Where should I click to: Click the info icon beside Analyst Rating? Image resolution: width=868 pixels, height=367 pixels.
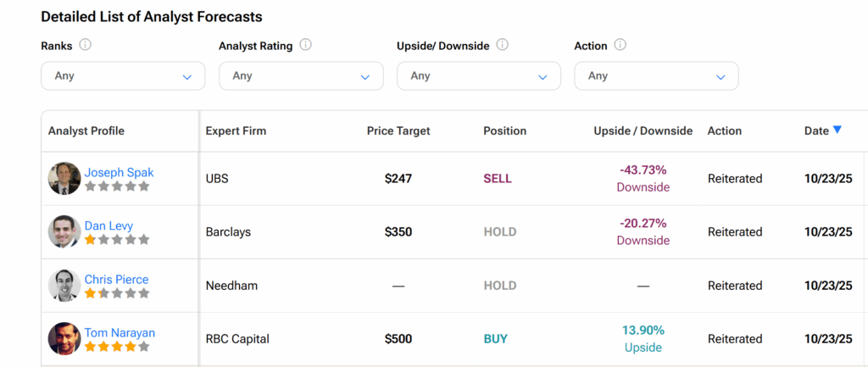point(305,45)
